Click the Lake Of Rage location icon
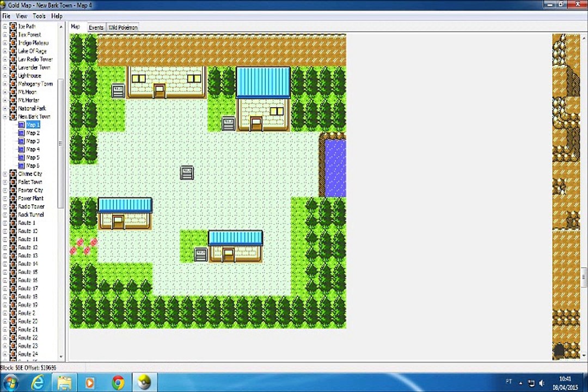The height and width of the screenshot is (392, 588). tap(13, 51)
